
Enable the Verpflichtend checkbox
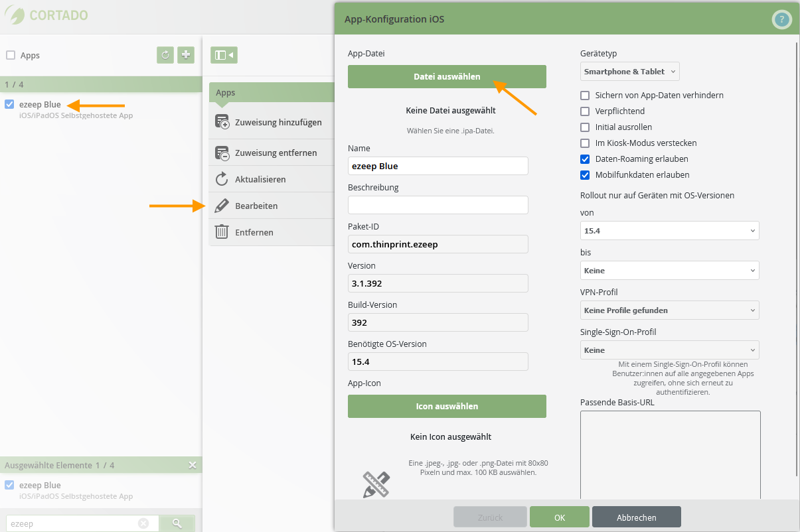coord(585,111)
